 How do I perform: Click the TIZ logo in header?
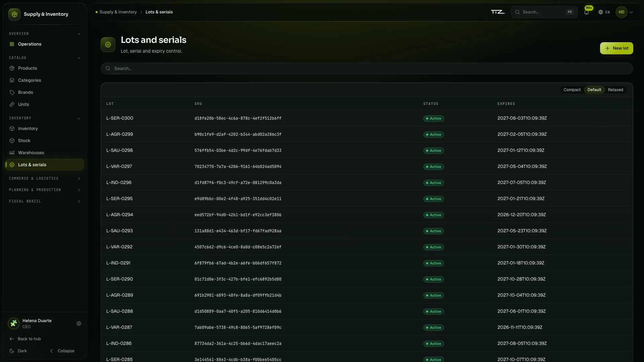[498, 12]
